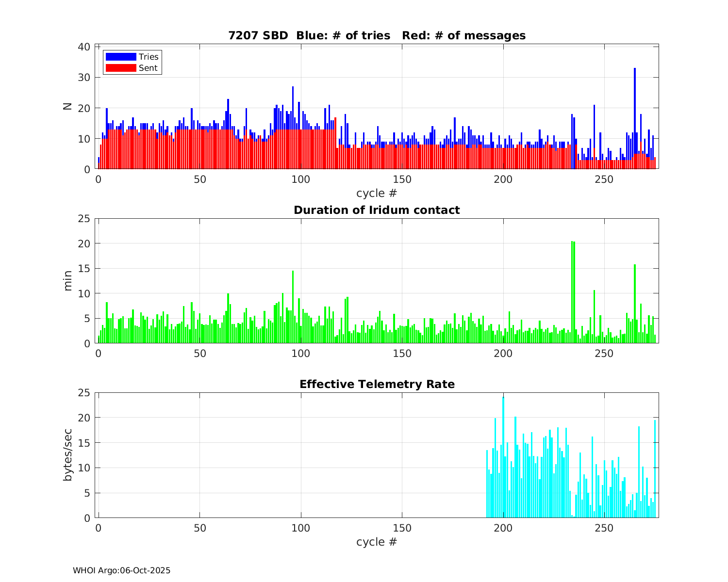Screen dimensions: 728x582
Task: Click the red Sent legend swatch
Action: coord(120,68)
